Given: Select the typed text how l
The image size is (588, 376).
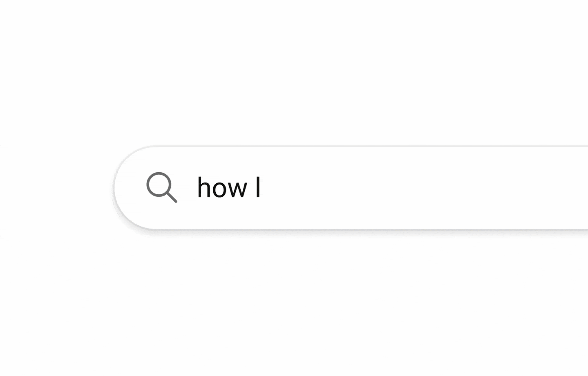Looking at the screenshot, I should pyautogui.click(x=229, y=188).
